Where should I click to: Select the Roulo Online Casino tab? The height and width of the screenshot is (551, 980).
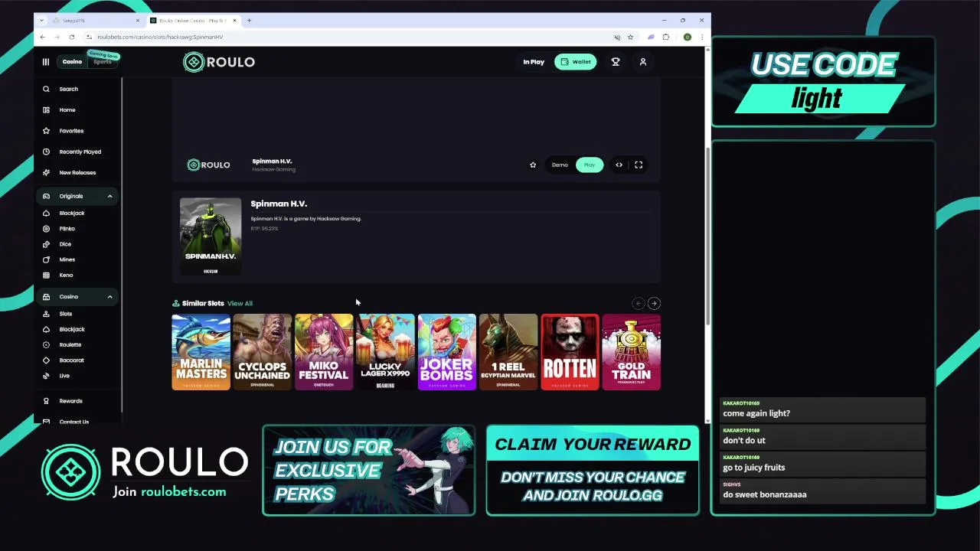(194, 21)
